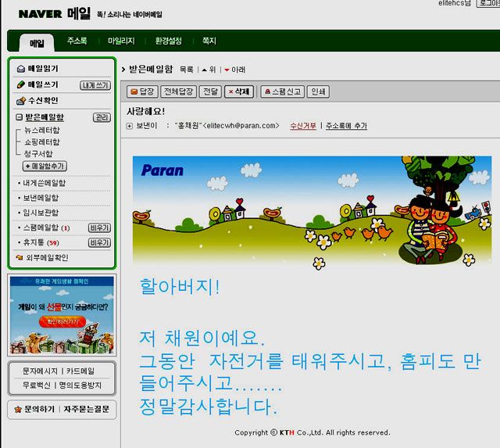Image resolution: width=500 pixels, height=448 pixels.
Task: Open the 쇼핑레터함 folder
Action: pos(42,142)
